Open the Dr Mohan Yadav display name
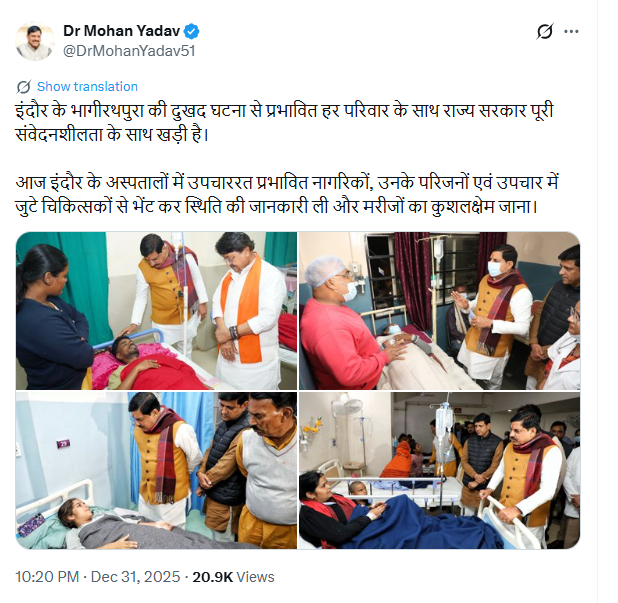Image resolution: width=618 pixels, height=603 pixels. (x=121, y=31)
